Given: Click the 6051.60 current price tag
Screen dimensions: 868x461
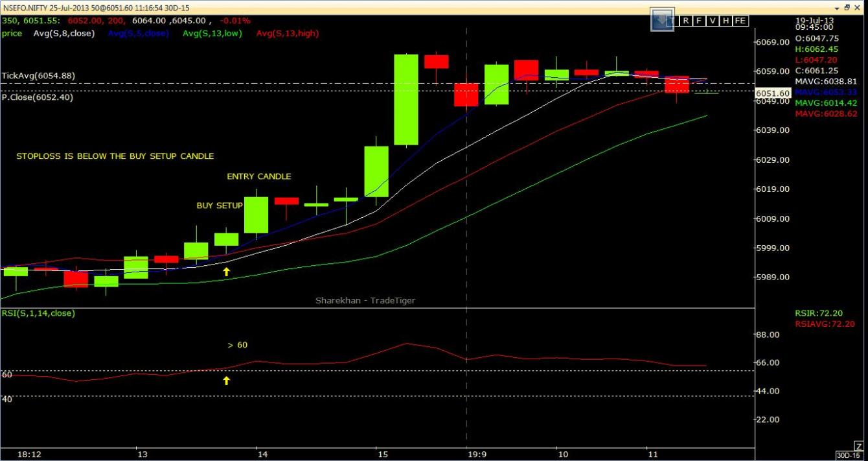Looking at the screenshot, I should click(x=773, y=93).
